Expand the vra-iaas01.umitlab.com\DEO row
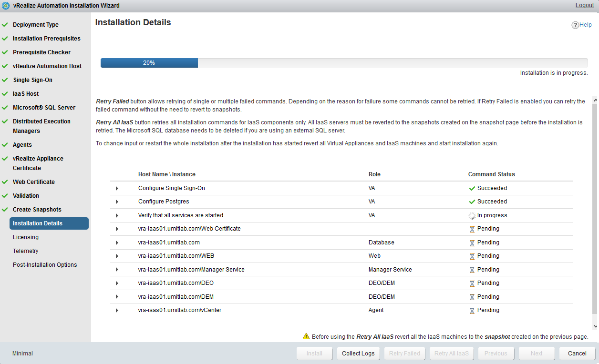This screenshot has height=364, width=599. click(117, 283)
